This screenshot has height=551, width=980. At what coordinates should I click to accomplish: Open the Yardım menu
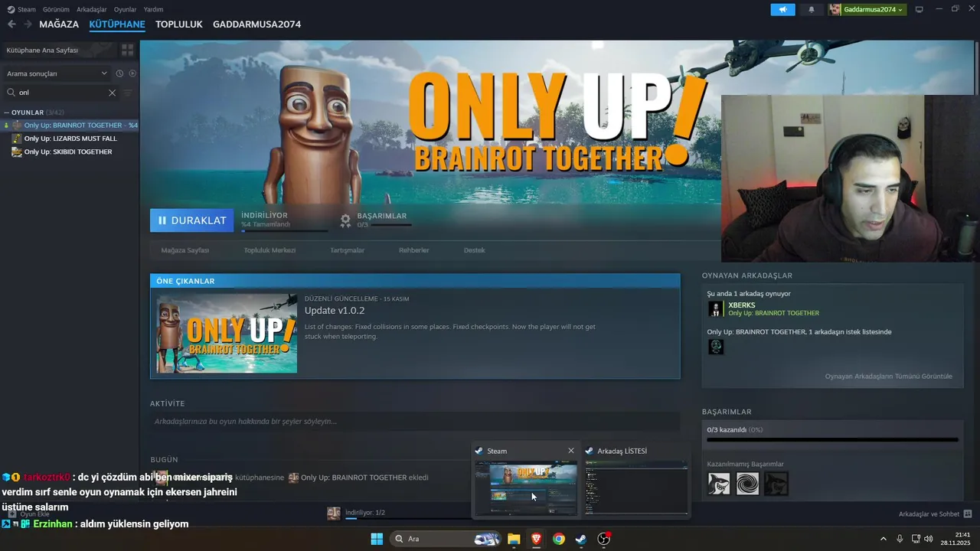pyautogui.click(x=153, y=9)
